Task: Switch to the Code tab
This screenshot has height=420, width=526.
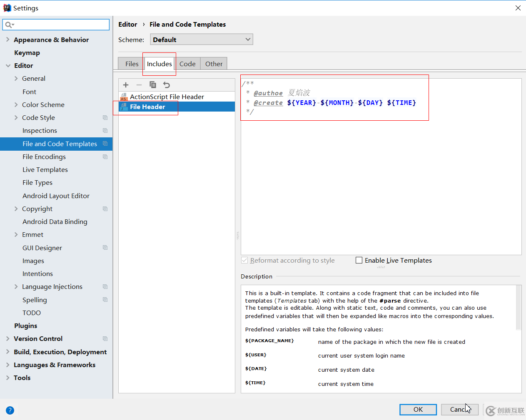Action: pos(187,64)
